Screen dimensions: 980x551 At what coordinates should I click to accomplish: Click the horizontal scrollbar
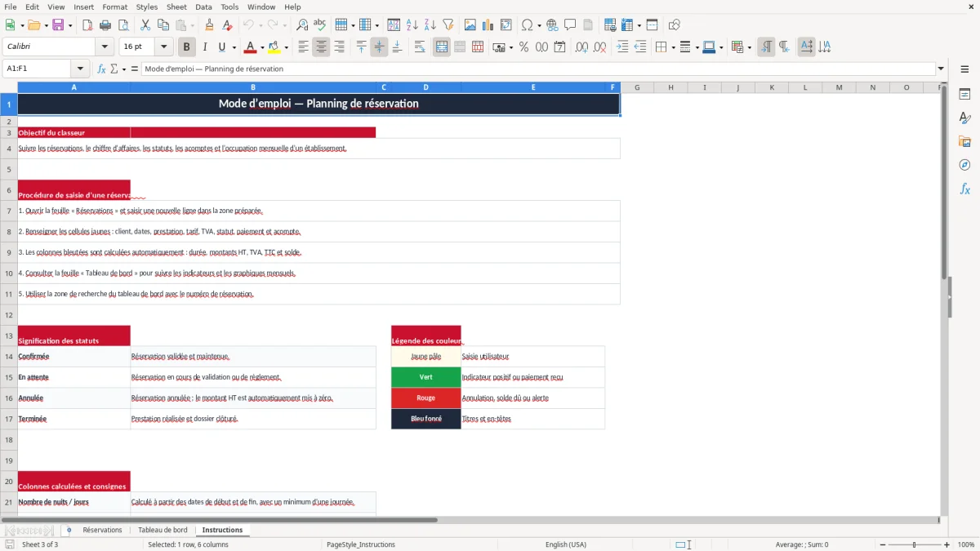pyautogui.click(x=219, y=519)
